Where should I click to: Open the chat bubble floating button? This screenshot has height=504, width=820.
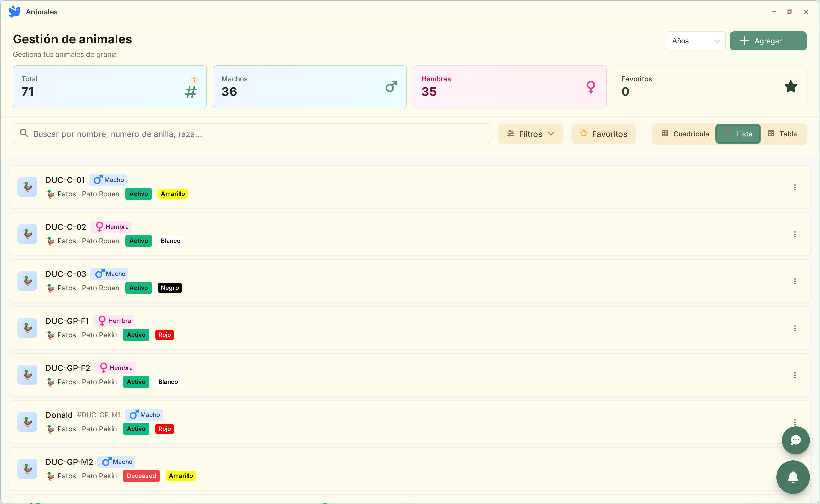[796, 440]
